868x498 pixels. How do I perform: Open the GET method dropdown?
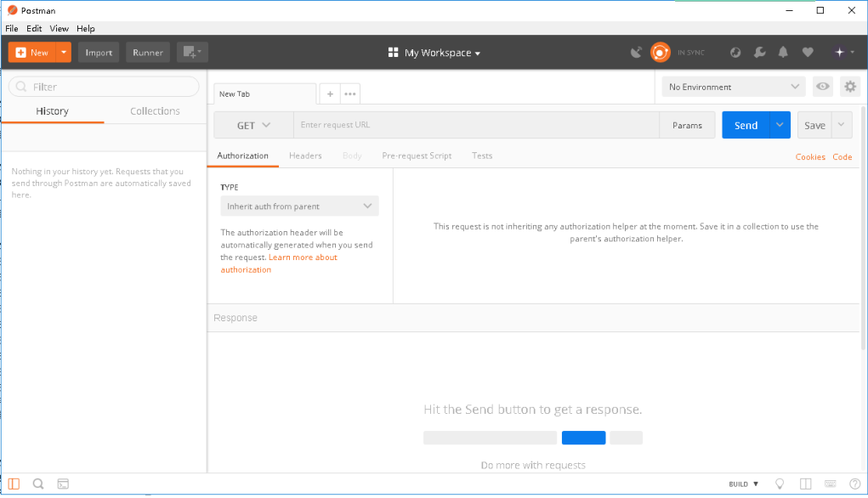coord(253,125)
